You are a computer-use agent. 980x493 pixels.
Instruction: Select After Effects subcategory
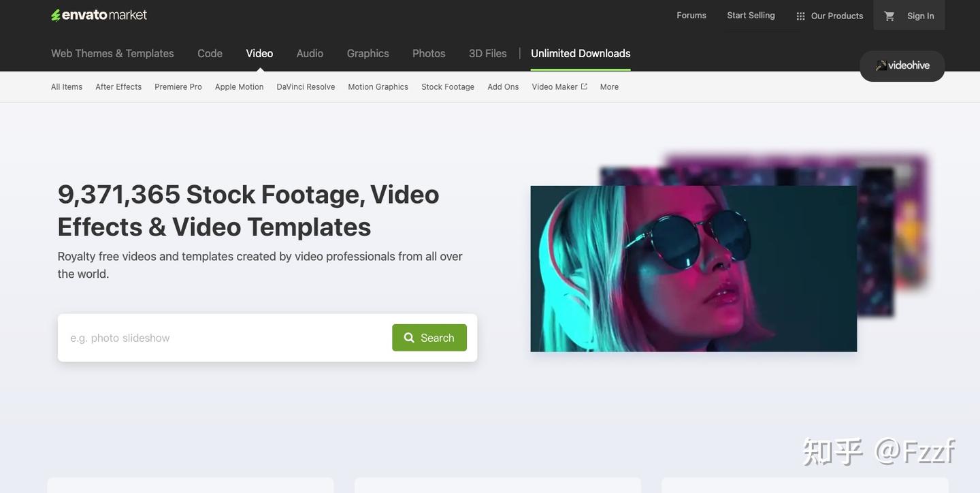[x=118, y=86]
